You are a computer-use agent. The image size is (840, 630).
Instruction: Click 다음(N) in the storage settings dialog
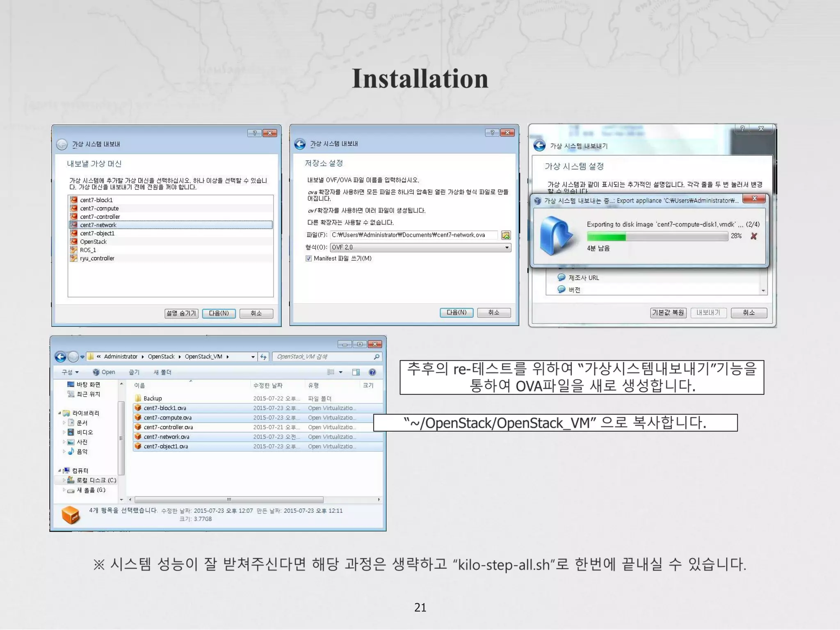[x=456, y=313]
